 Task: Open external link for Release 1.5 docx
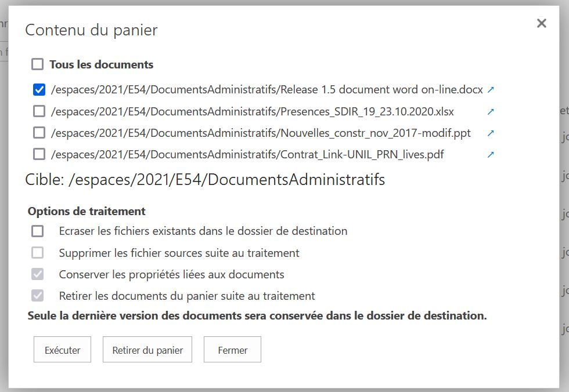(x=491, y=90)
